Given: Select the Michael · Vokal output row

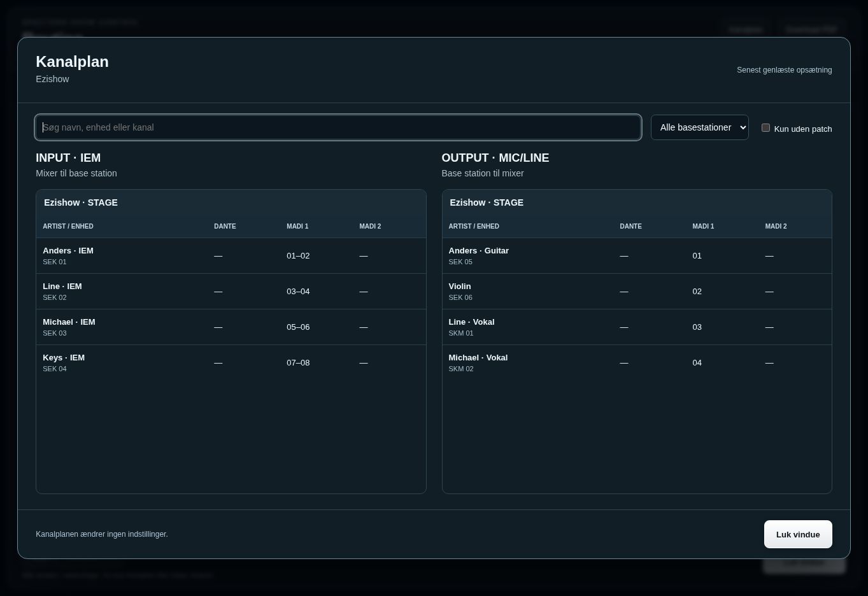Looking at the screenshot, I should [637, 363].
